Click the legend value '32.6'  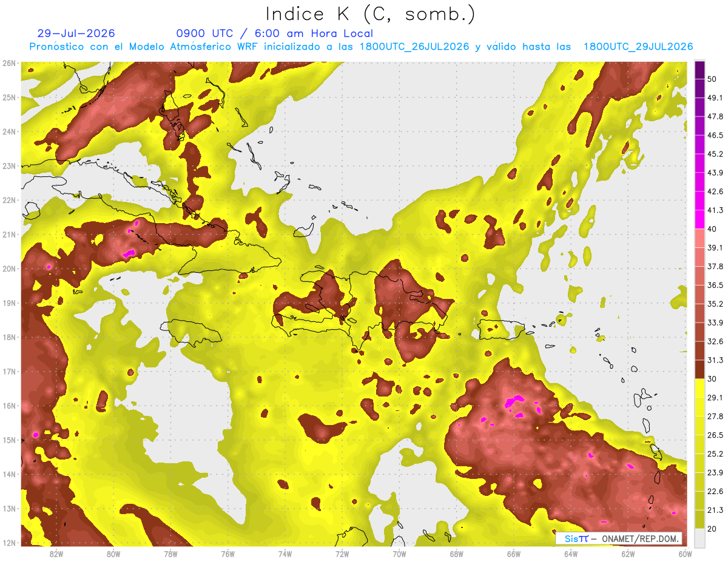[715, 341]
